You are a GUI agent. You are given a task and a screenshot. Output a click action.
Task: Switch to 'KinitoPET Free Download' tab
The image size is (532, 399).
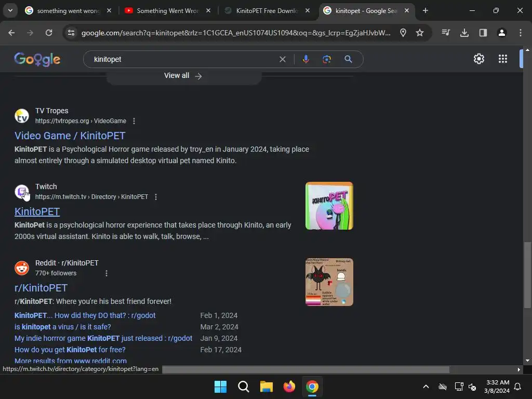268,11
